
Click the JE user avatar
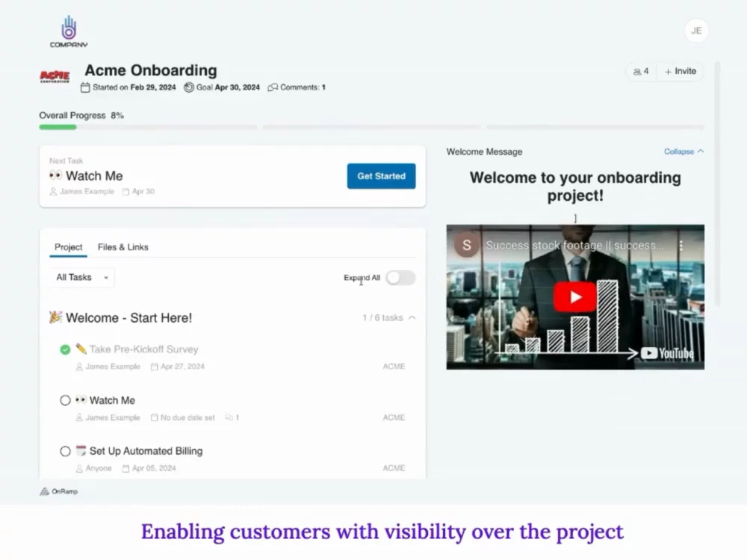[x=696, y=31]
